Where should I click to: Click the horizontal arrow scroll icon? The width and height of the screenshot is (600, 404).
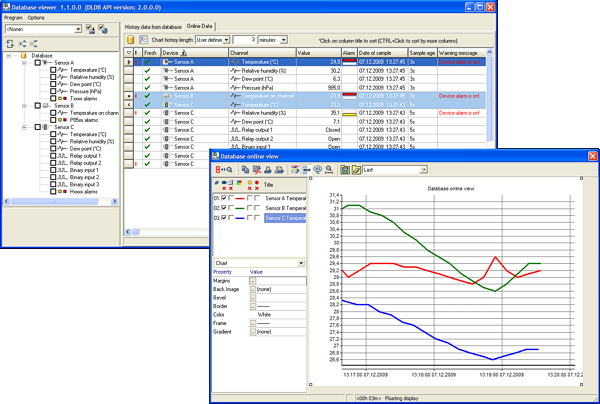[x=306, y=169]
